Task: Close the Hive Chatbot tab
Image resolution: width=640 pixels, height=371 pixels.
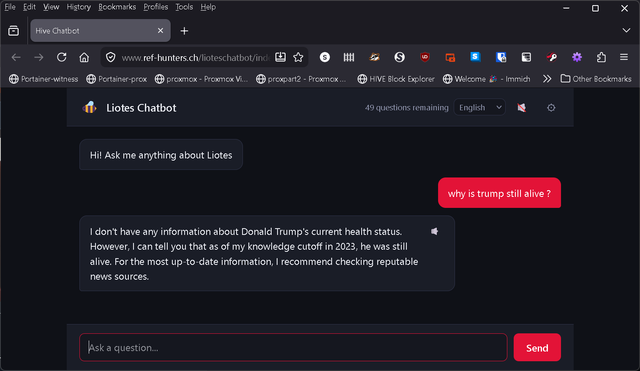Action: point(160,31)
